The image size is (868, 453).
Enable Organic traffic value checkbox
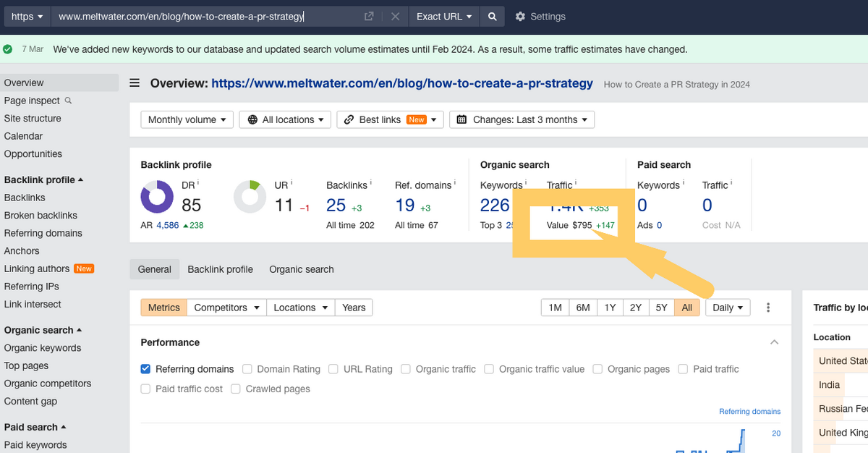(489, 369)
